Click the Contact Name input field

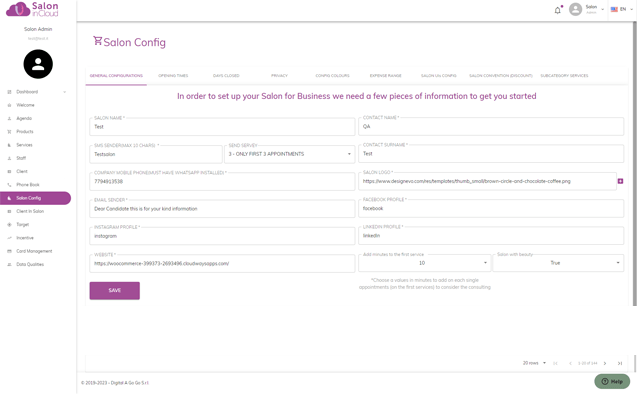click(491, 126)
